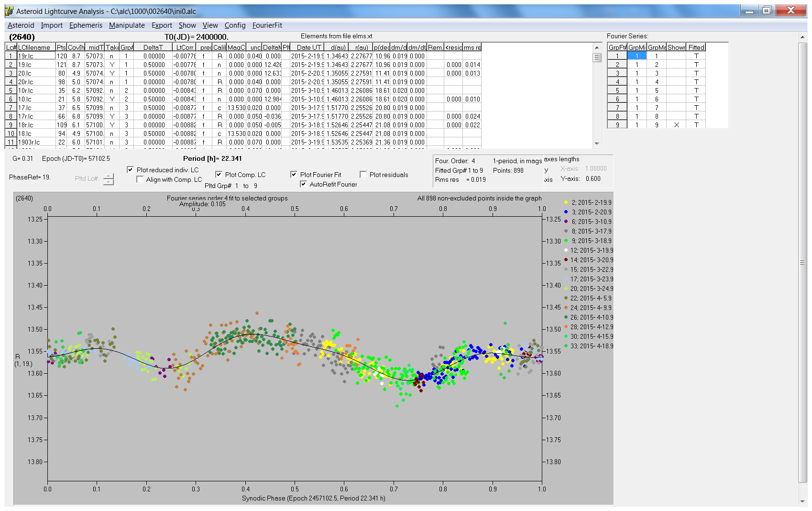Minimize the Asteroid Lightcurve Analysis window
The width and height of the screenshot is (812, 511).
coord(749,11)
